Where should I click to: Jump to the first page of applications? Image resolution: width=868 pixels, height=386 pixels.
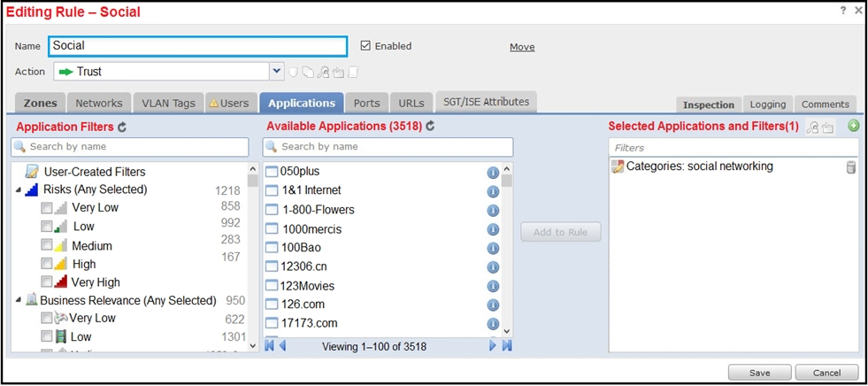[x=270, y=346]
